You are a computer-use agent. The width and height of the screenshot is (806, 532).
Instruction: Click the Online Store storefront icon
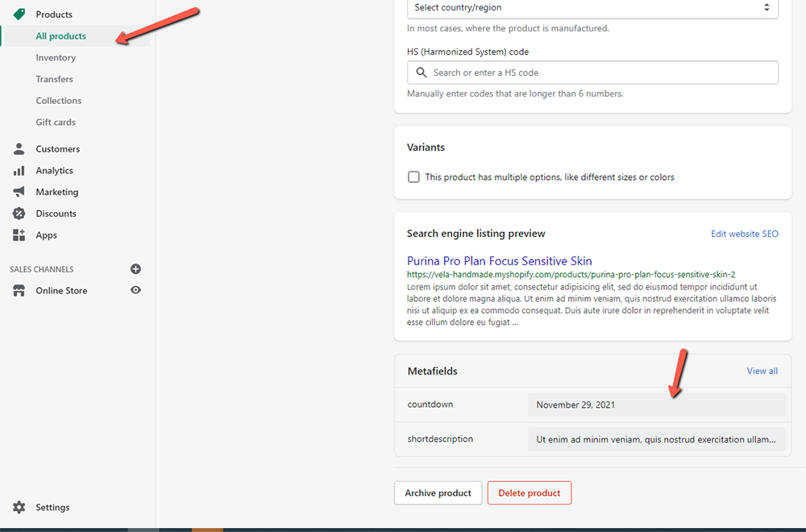[x=19, y=291]
